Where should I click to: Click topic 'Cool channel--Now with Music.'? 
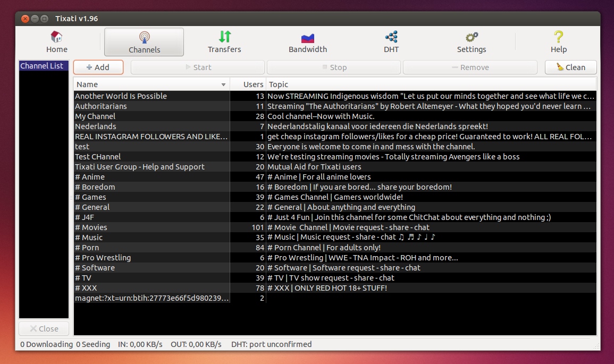(321, 116)
